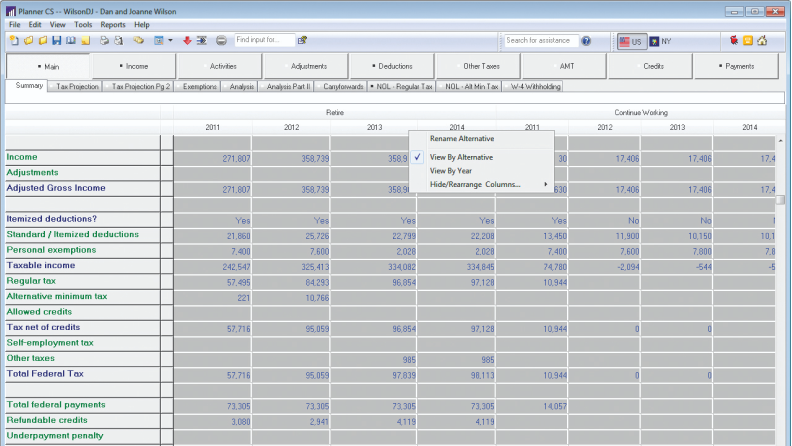Select the Analysis Part II sub-tab
This screenshot has width=792, height=446.
(x=287, y=86)
